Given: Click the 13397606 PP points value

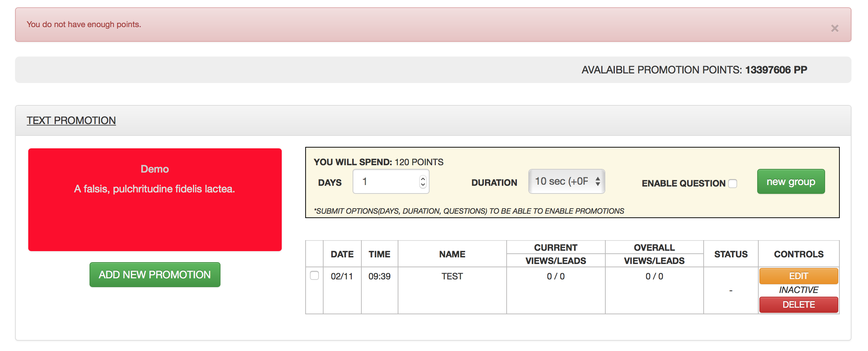Looking at the screenshot, I should coord(776,70).
